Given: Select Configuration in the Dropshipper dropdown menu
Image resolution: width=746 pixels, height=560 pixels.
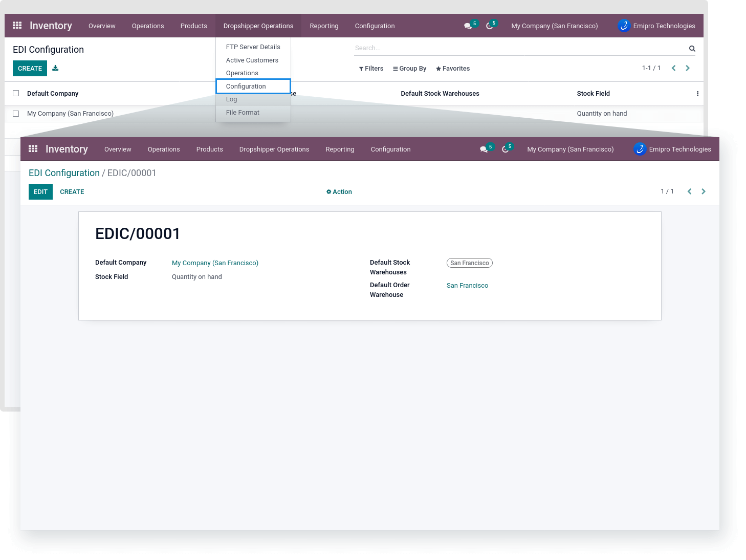Looking at the screenshot, I should (x=253, y=87).
